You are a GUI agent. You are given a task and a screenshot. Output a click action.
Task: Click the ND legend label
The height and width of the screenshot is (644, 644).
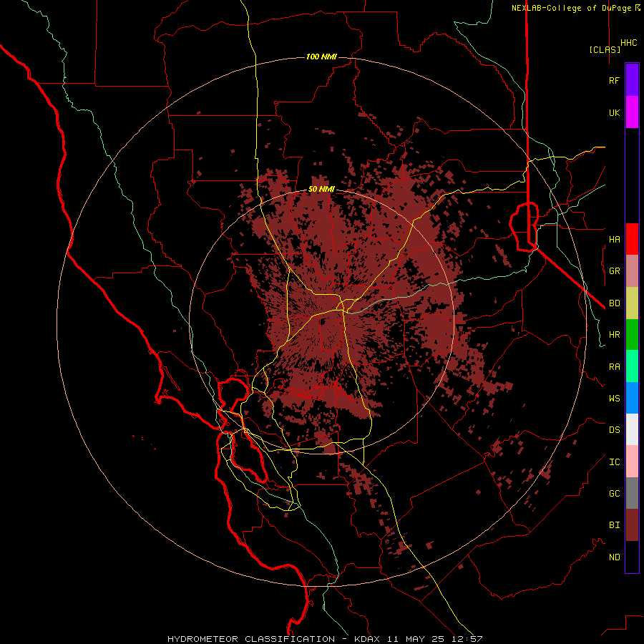click(x=614, y=557)
